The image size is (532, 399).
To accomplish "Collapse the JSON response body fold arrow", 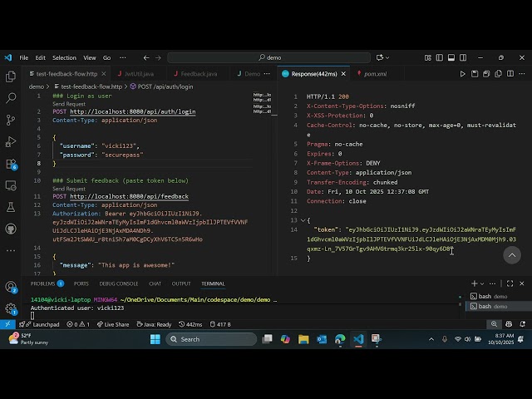I will click(303, 220).
